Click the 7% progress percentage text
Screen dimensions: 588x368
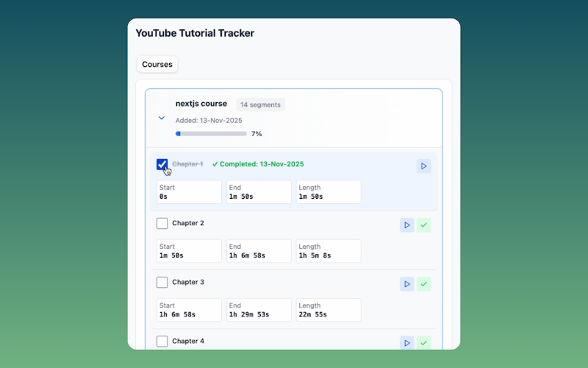(x=257, y=134)
